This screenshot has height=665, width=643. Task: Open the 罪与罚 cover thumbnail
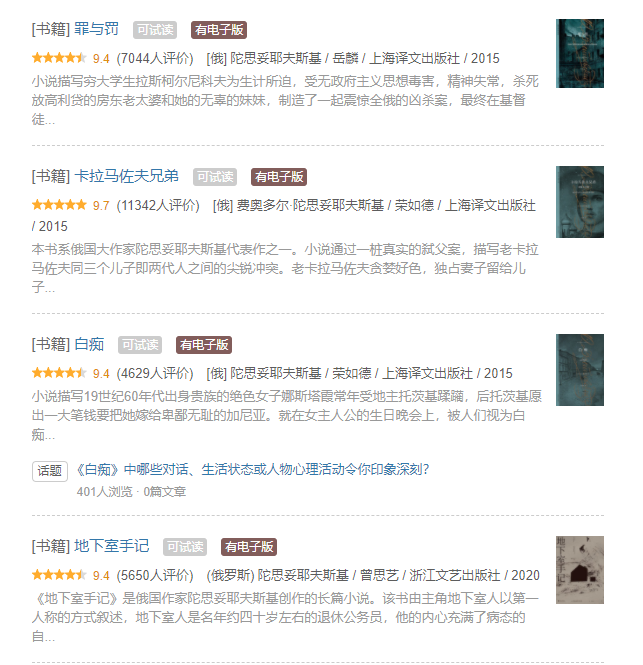click(x=580, y=53)
